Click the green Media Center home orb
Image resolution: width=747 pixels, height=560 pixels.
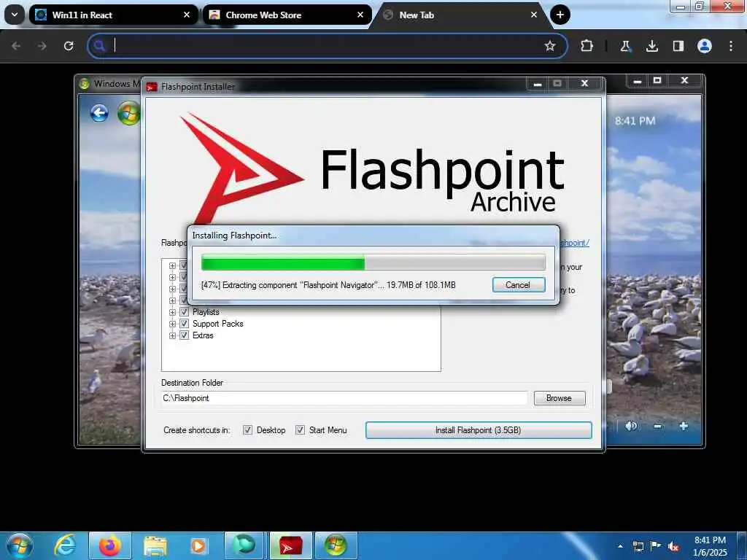click(x=129, y=113)
